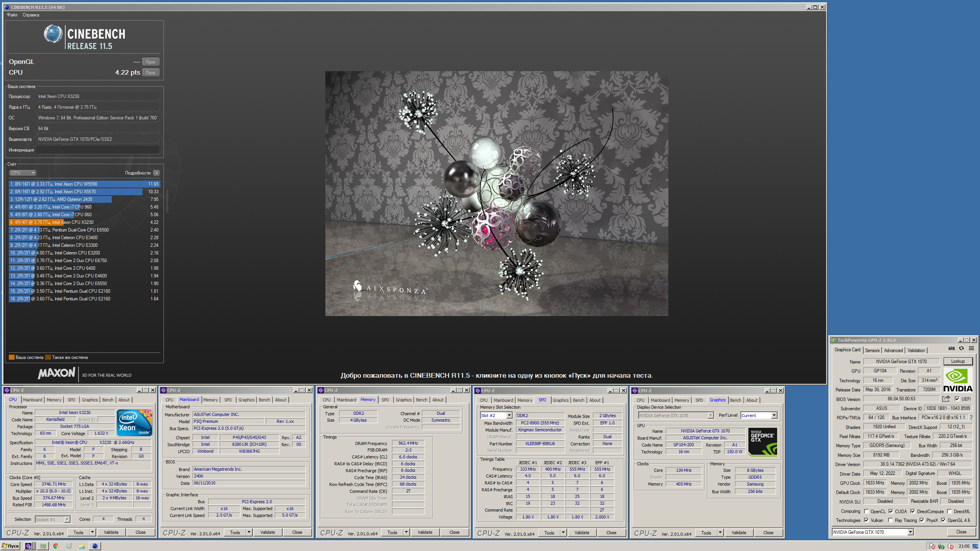Open Bench tab in first CPU-Z window

[108, 400]
